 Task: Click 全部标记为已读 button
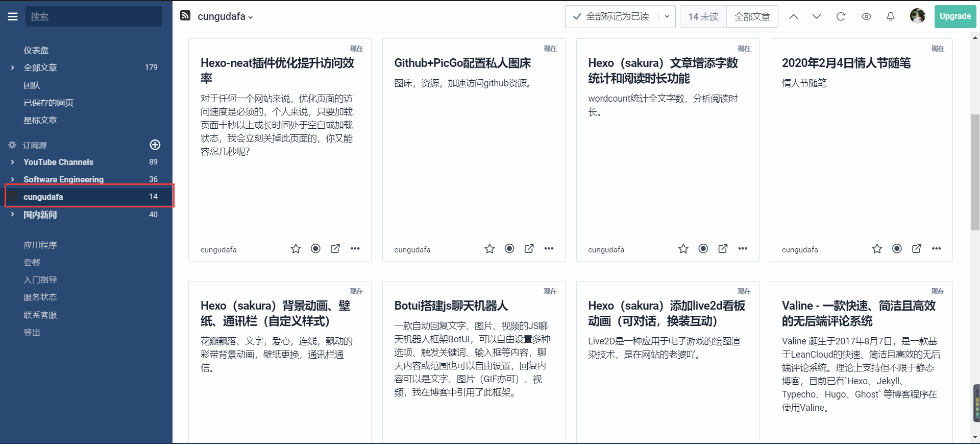(611, 16)
